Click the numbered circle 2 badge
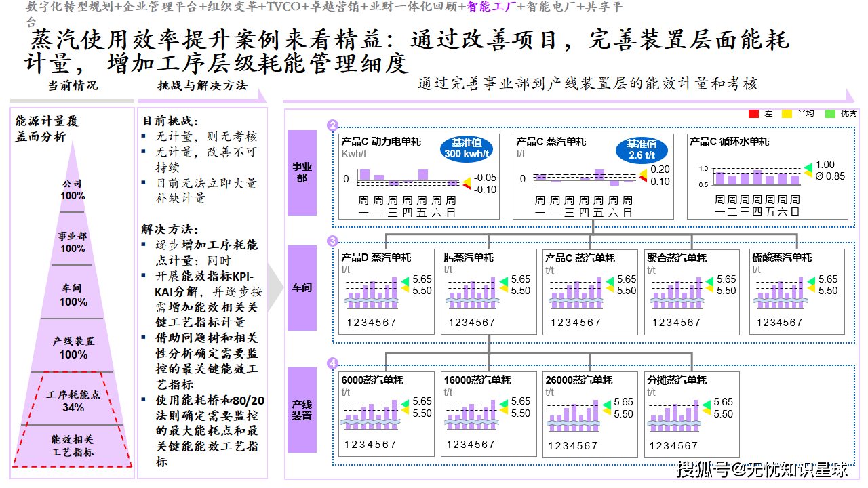868x488 pixels. click(332, 125)
